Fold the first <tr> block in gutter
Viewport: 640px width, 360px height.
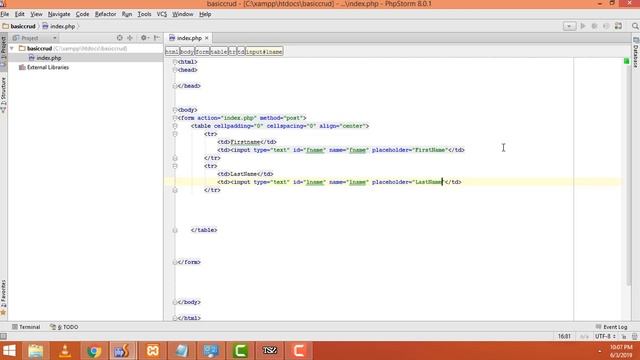[x=175, y=134]
